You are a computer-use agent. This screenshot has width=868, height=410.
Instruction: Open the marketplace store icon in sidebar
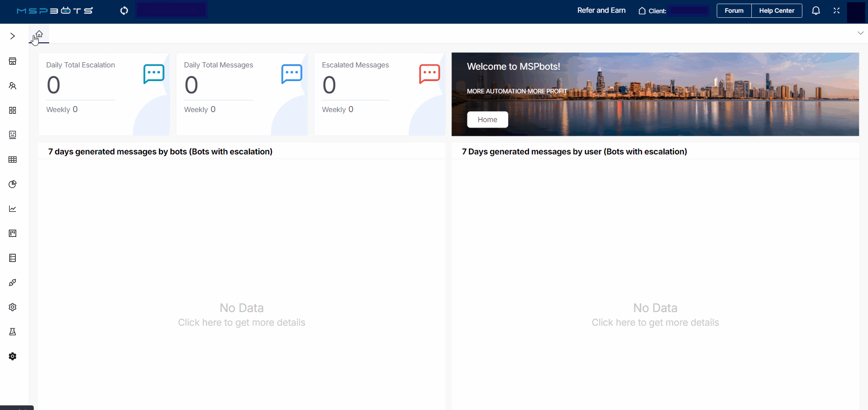point(13,61)
